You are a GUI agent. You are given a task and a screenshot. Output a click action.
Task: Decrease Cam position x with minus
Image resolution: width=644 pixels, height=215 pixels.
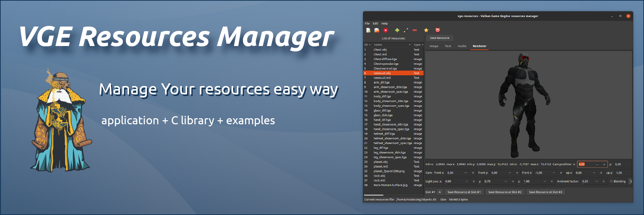[x=597, y=164]
